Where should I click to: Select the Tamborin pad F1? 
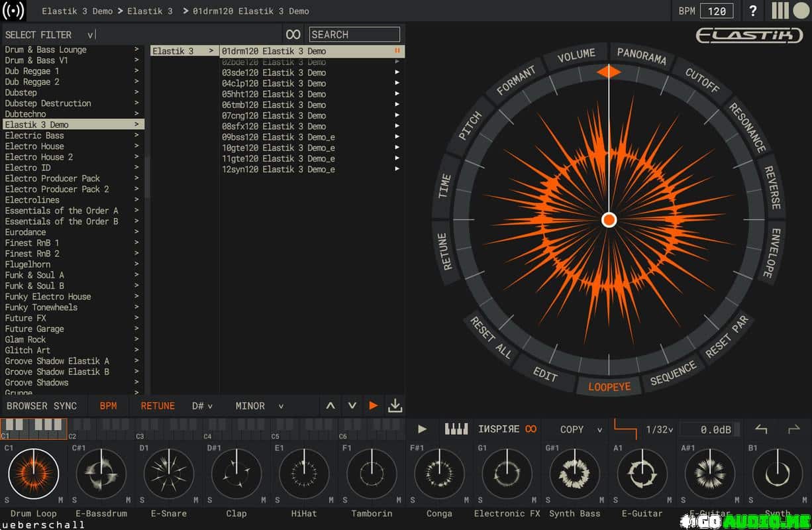(x=372, y=474)
